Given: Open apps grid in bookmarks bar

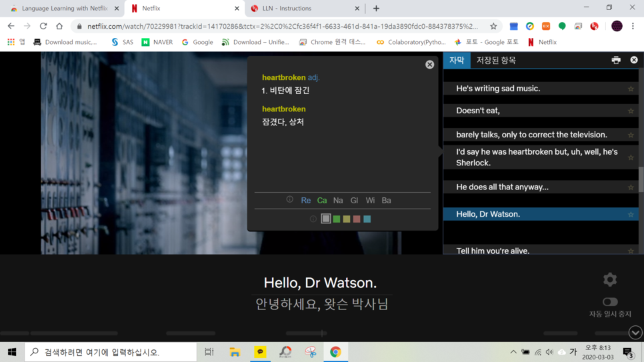Looking at the screenshot, I should [x=11, y=42].
